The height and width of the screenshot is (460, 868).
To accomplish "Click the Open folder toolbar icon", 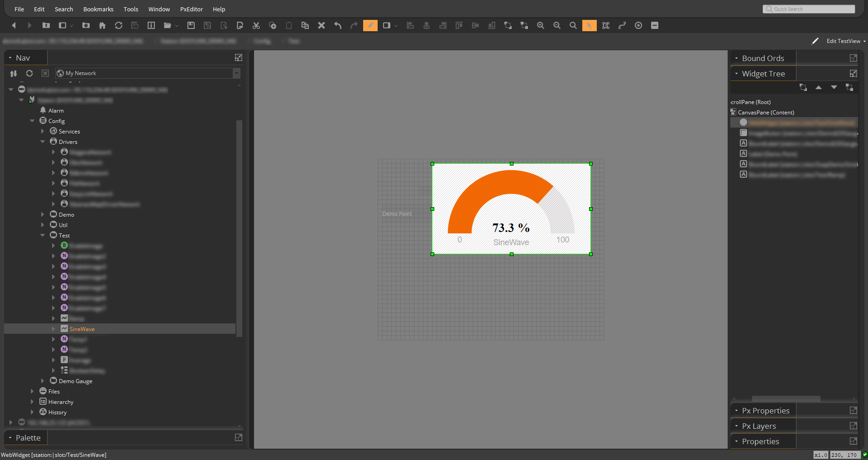I will (168, 25).
